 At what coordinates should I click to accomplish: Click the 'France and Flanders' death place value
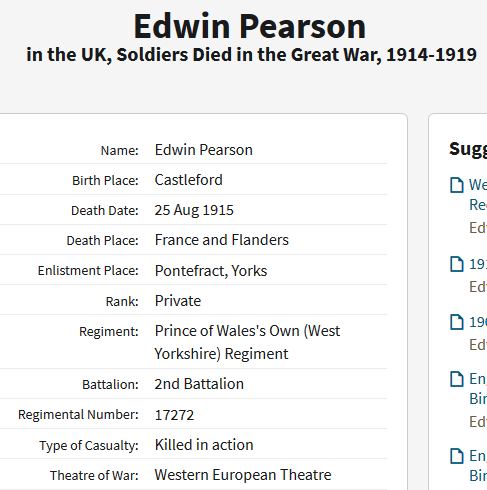pyautogui.click(x=222, y=240)
